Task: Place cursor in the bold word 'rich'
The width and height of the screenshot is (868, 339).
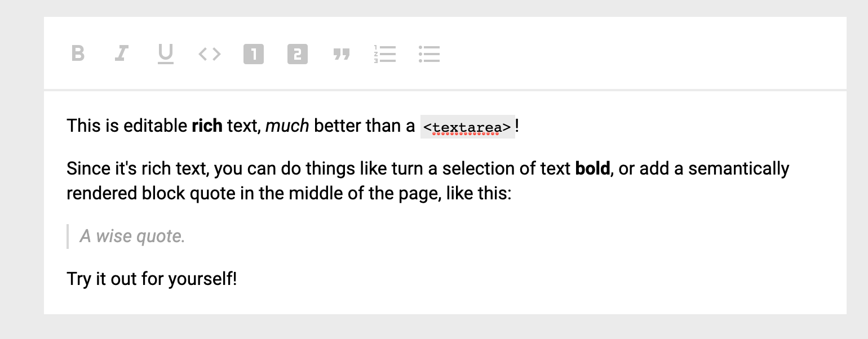Action: click(207, 126)
